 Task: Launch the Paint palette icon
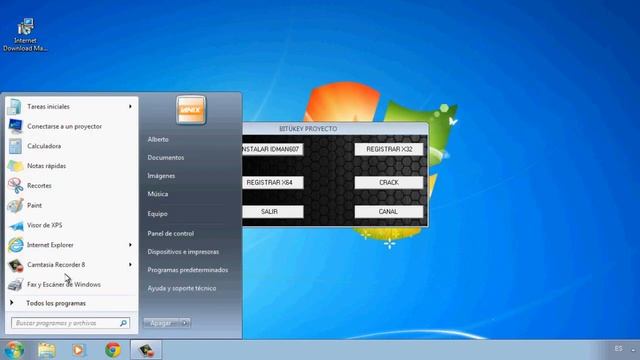click(16, 205)
